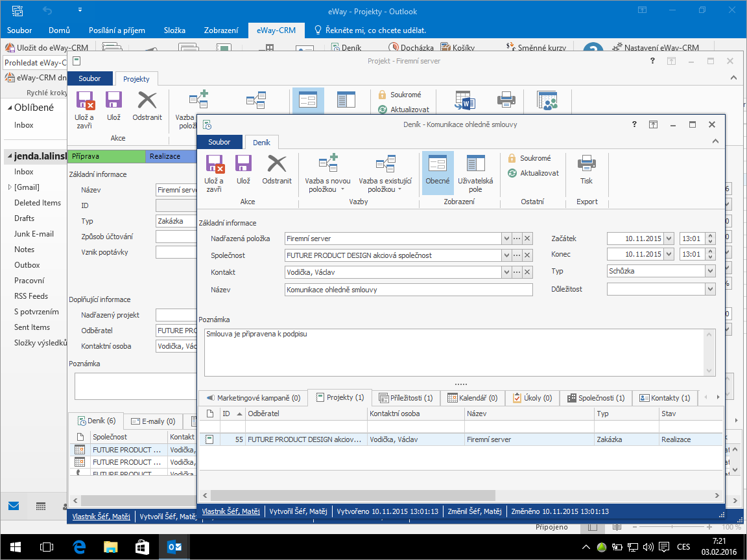Open Konec date picker dropdown
This screenshot has height=560, width=747.
669,254
